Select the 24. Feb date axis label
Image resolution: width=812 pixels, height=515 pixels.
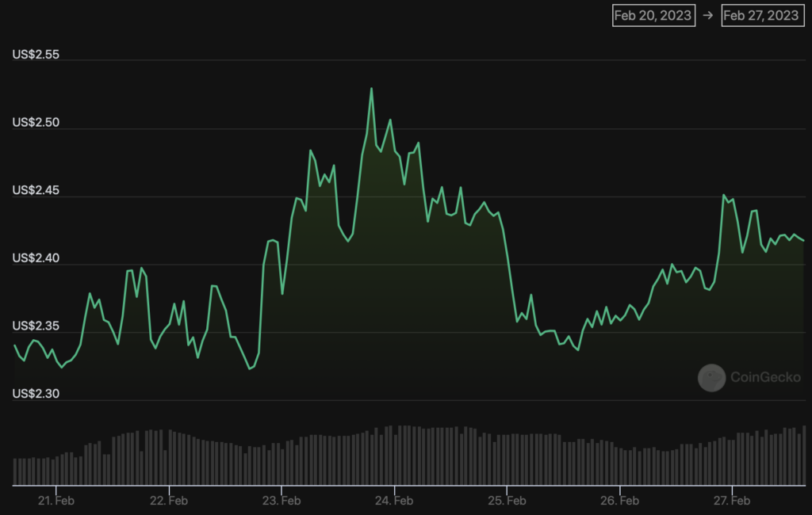click(394, 501)
